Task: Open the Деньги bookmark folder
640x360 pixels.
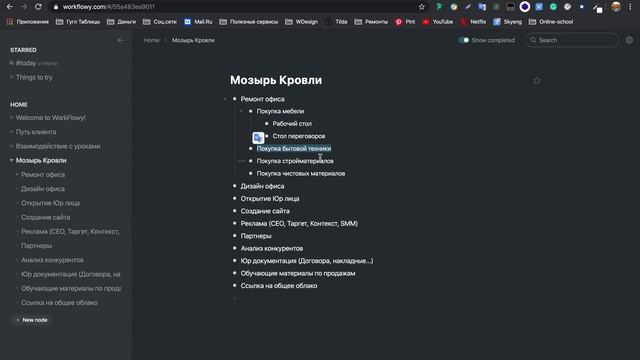Action: click(x=121, y=22)
